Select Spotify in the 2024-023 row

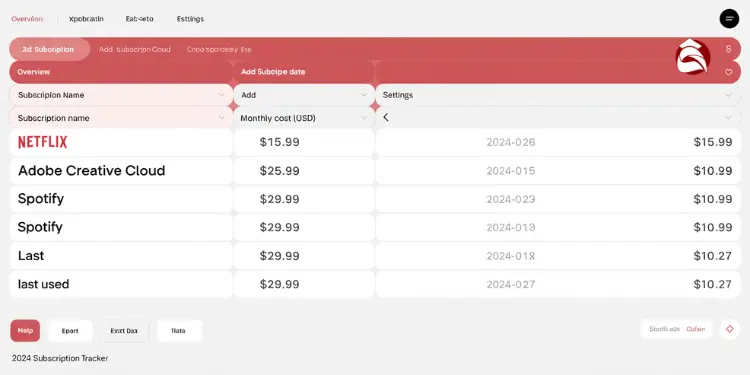(41, 199)
